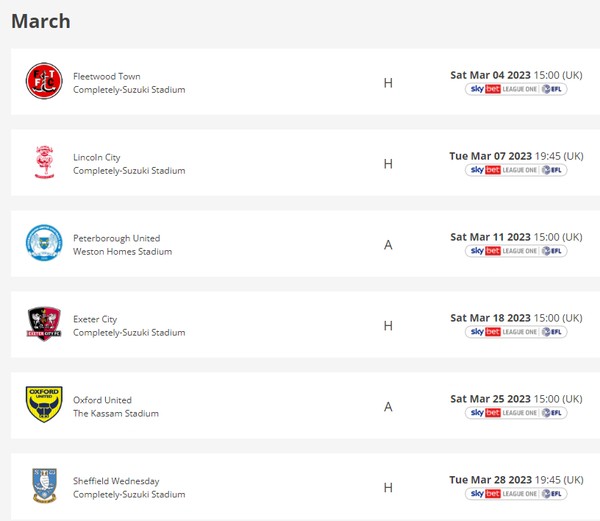
Task: Open the Sheffield Wednesday fixture
Action: pyautogui.click(x=116, y=481)
